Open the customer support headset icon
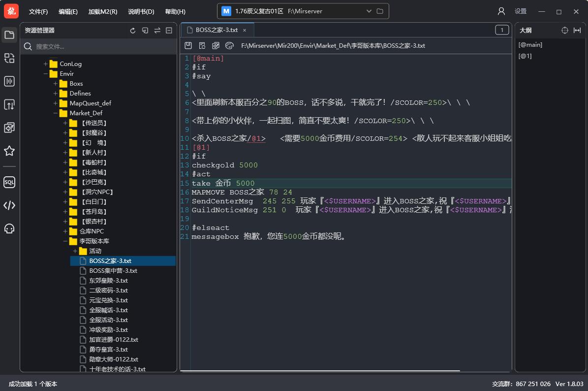 (x=9, y=228)
